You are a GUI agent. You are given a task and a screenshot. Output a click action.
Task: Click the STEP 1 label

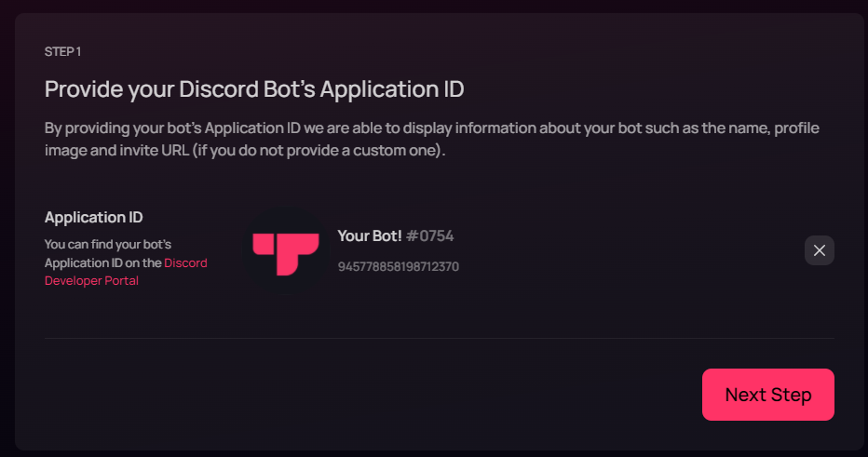62,52
